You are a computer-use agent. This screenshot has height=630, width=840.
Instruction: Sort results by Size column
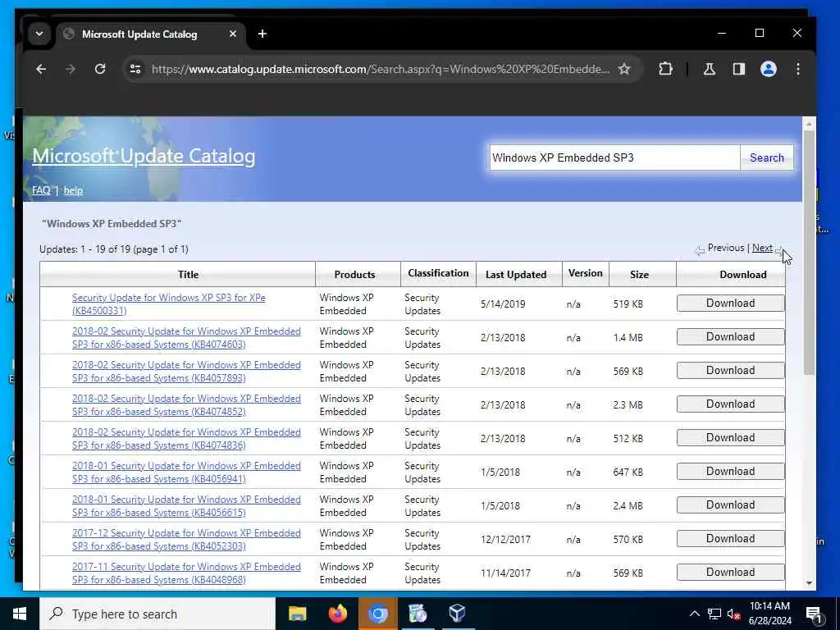click(x=639, y=274)
